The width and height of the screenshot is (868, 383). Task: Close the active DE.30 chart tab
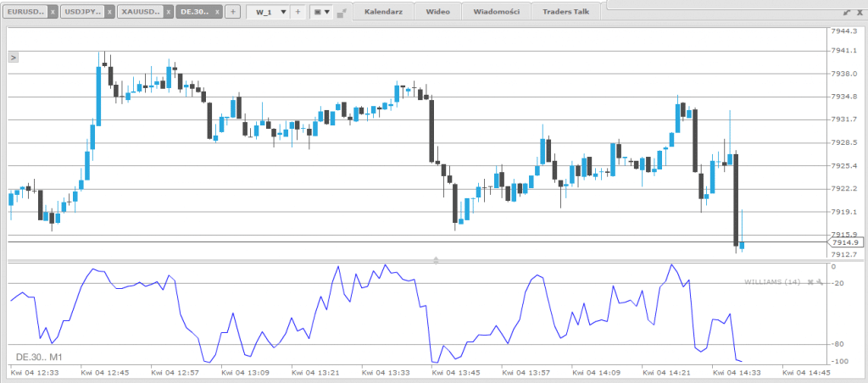(215, 13)
